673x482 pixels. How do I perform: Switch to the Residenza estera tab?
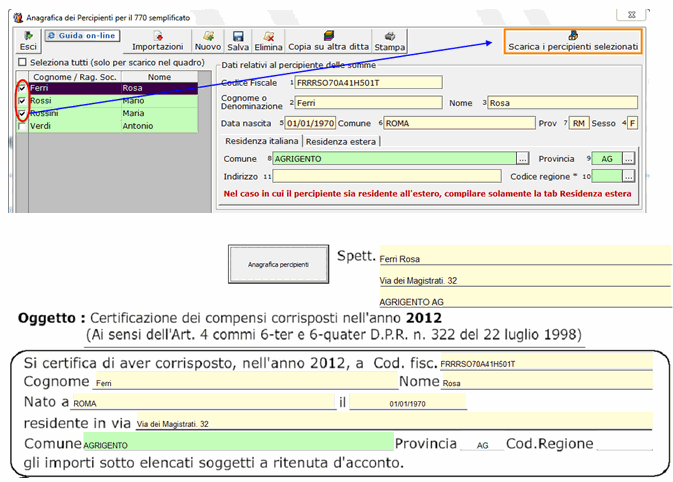[x=341, y=141]
